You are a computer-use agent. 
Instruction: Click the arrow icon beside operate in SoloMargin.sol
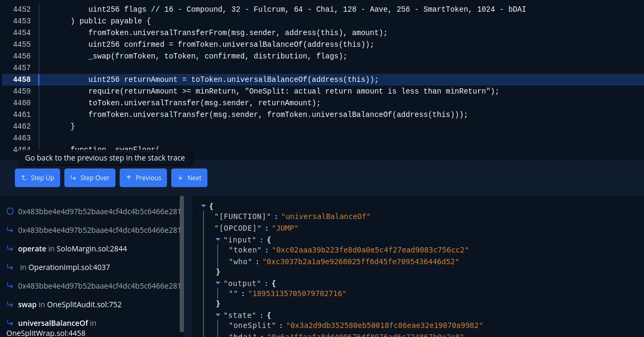point(10,248)
